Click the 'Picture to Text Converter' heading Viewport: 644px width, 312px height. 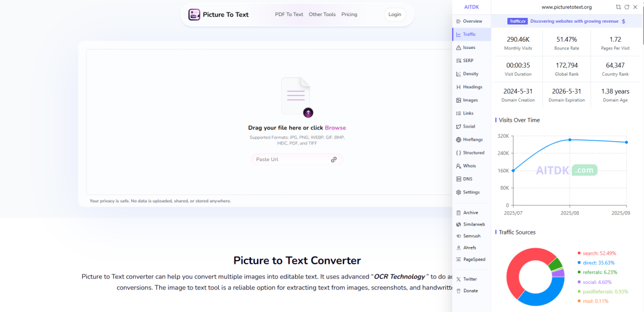point(297,260)
